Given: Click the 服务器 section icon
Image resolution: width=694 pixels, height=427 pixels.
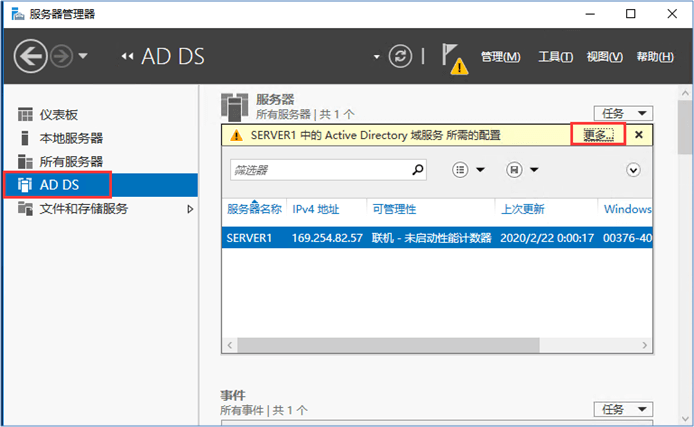Looking at the screenshot, I should 235,107.
